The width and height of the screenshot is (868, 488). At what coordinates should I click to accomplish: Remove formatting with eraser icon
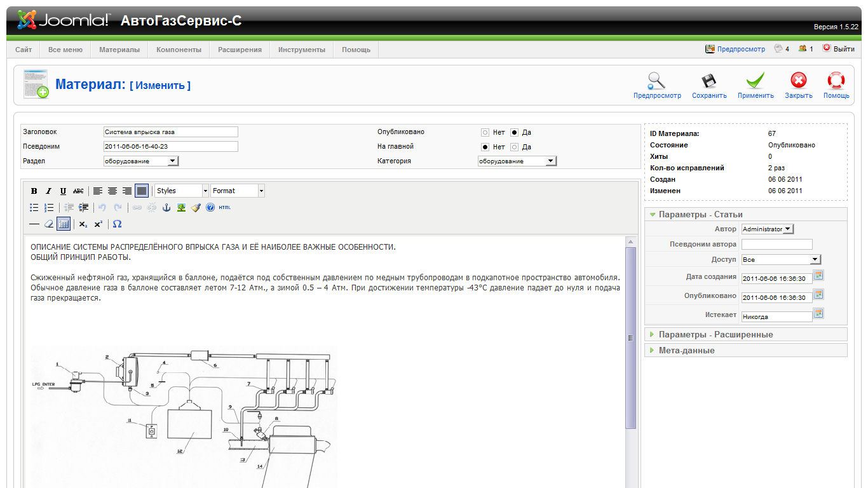[49, 224]
